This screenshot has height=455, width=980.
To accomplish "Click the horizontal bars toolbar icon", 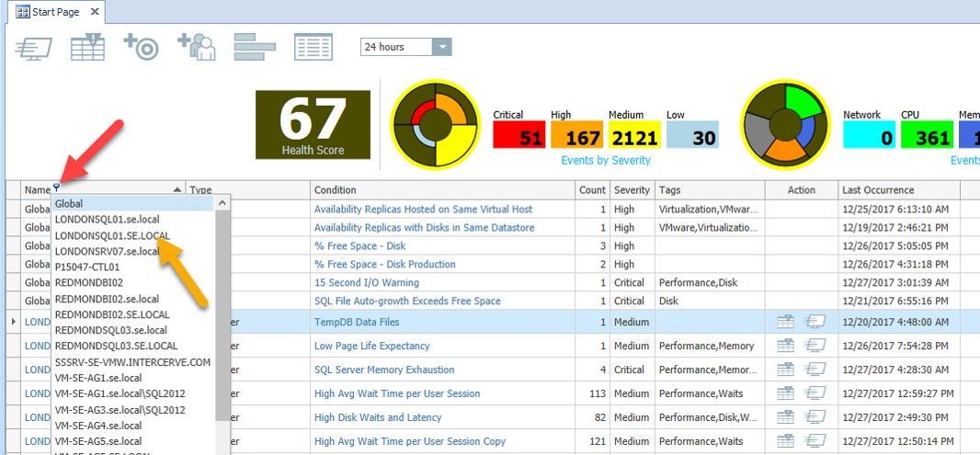I will 255,47.
